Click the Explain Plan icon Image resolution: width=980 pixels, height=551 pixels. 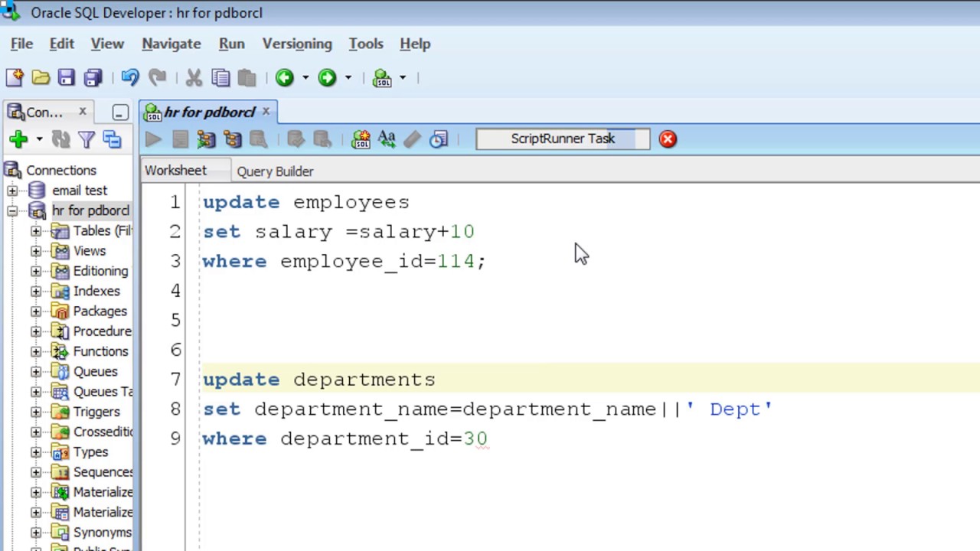pyautogui.click(x=206, y=139)
